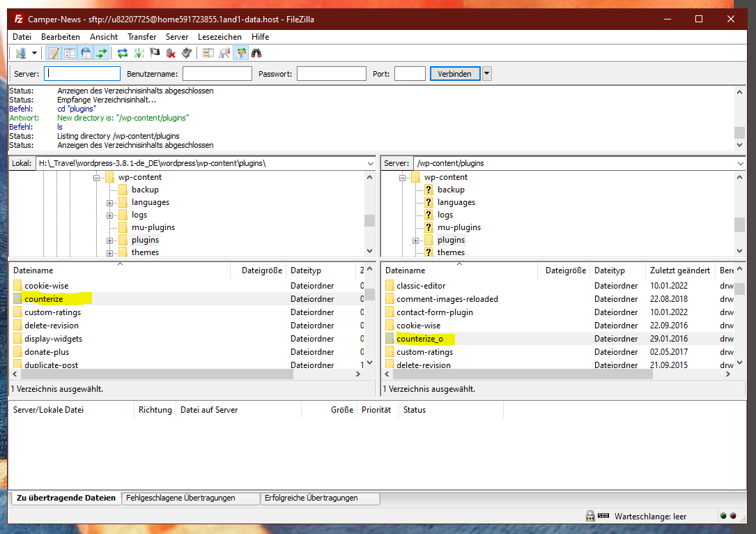Viewport: 756px width, 534px height.
Task: Open quickconnect history dropdown beside Verbinden
Action: [486, 74]
